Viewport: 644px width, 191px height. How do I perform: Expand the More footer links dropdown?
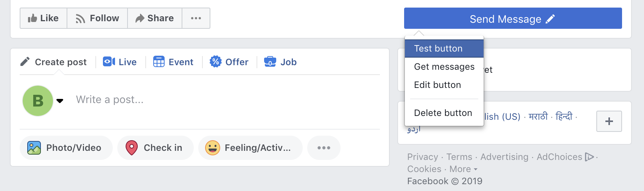464,169
